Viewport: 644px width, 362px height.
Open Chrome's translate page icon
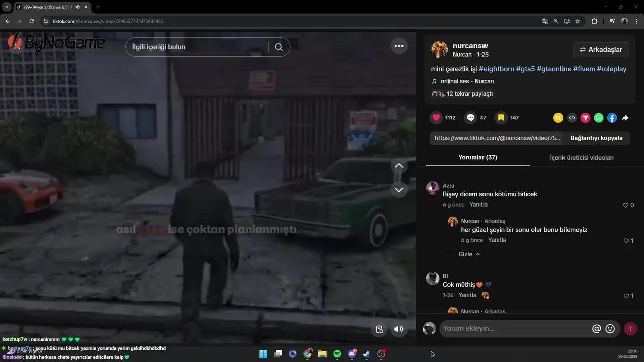coord(545,21)
